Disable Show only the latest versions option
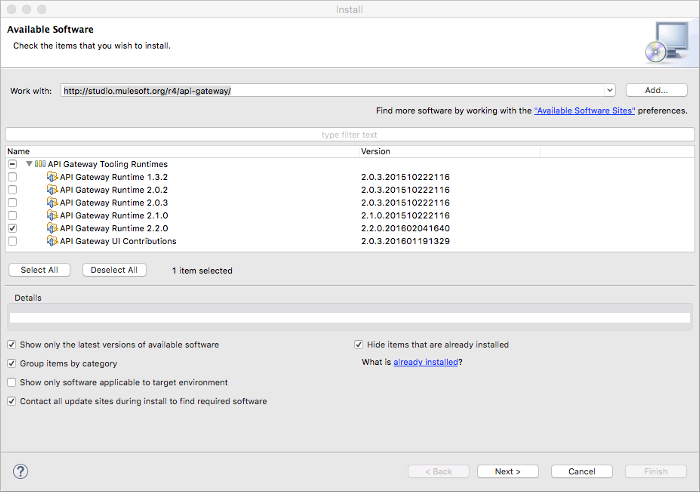700x492 pixels. tap(12, 345)
